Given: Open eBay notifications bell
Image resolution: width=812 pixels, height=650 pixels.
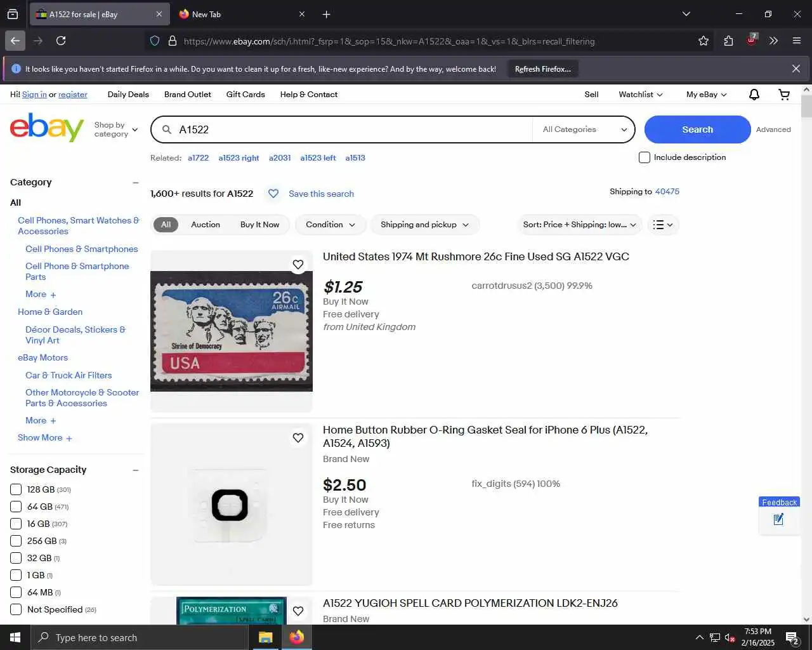Looking at the screenshot, I should click(754, 95).
